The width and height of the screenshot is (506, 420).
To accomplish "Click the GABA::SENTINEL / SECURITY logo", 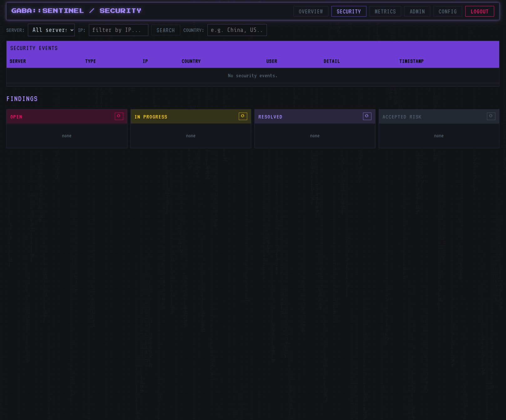I will (x=76, y=10).
